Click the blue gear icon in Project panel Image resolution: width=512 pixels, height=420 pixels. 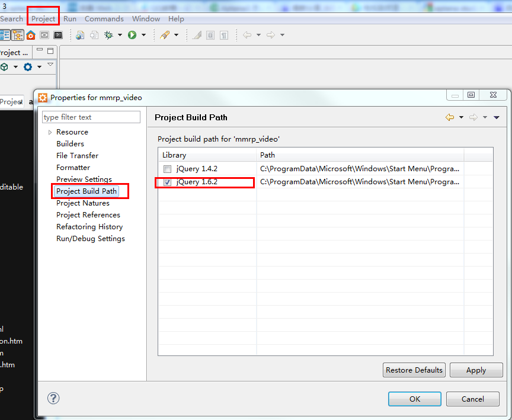[28, 67]
